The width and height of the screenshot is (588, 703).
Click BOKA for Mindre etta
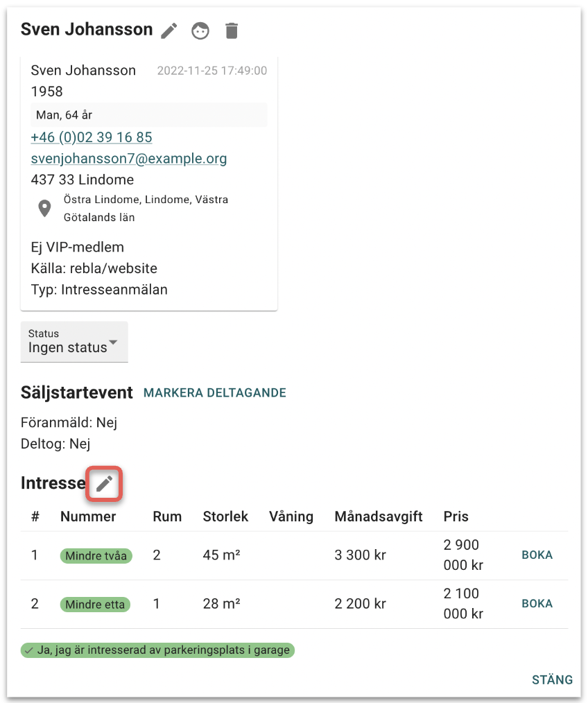(x=537, y=603)
